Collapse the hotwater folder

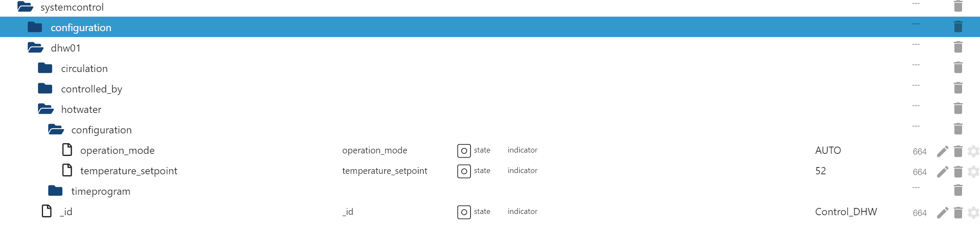tap(46, 109)
